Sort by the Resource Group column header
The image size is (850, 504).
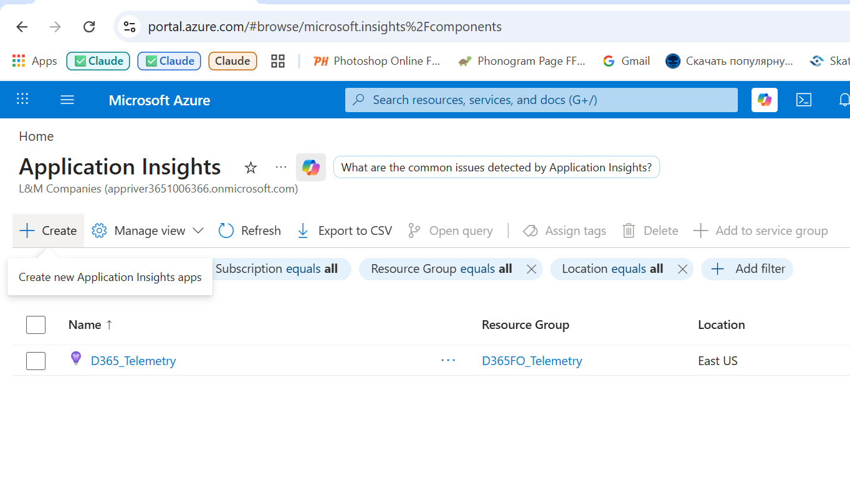[525, 325]
